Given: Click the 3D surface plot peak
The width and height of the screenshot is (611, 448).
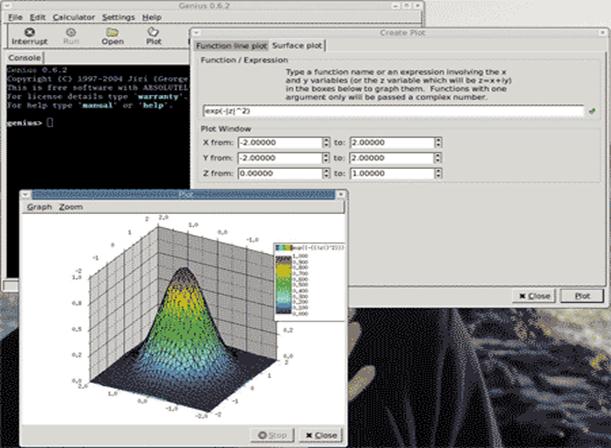Looking at the screenshot, I should [184, 271].
